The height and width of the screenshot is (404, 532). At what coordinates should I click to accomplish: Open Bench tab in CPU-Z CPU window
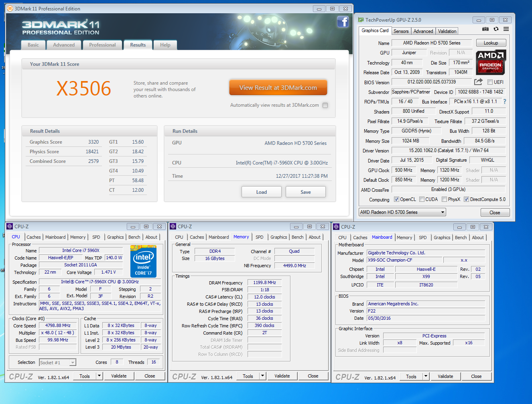(x=134, y=237)
